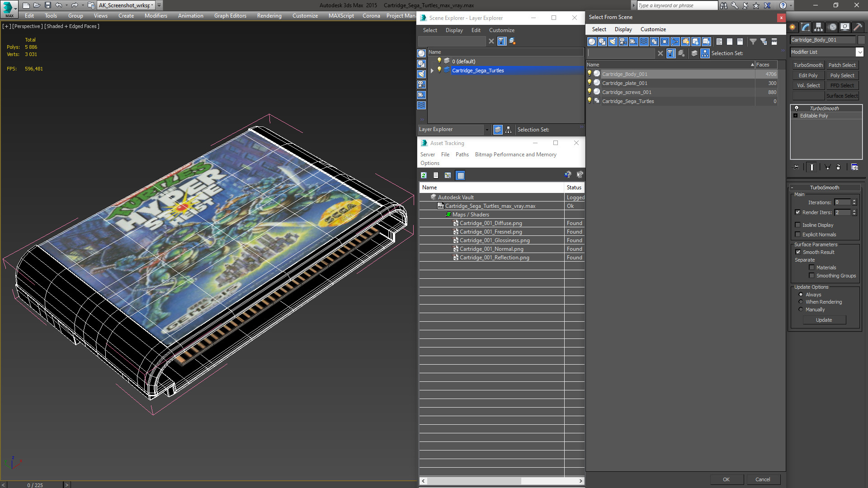Image resolution: width=868 pixels, height=488 pixels.
Task: Open MAXScript menu in main menu bar
Action: (x=341, y=16)
